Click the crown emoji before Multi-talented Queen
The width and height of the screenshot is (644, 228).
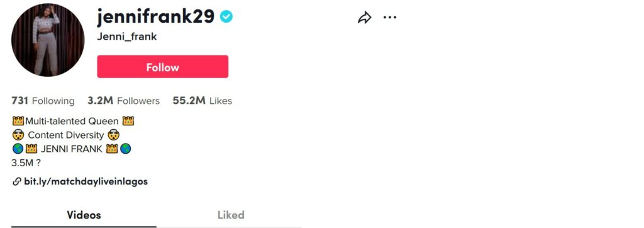[18, 121]
